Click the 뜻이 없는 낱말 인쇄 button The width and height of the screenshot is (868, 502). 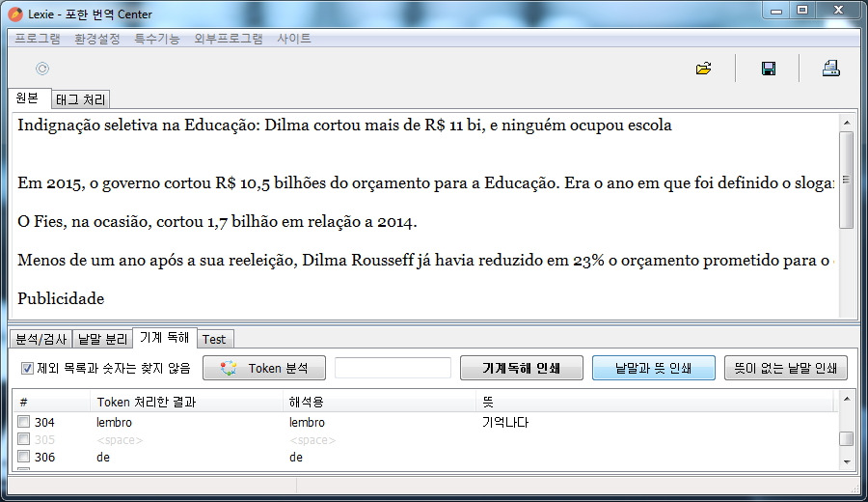(786, 368)
